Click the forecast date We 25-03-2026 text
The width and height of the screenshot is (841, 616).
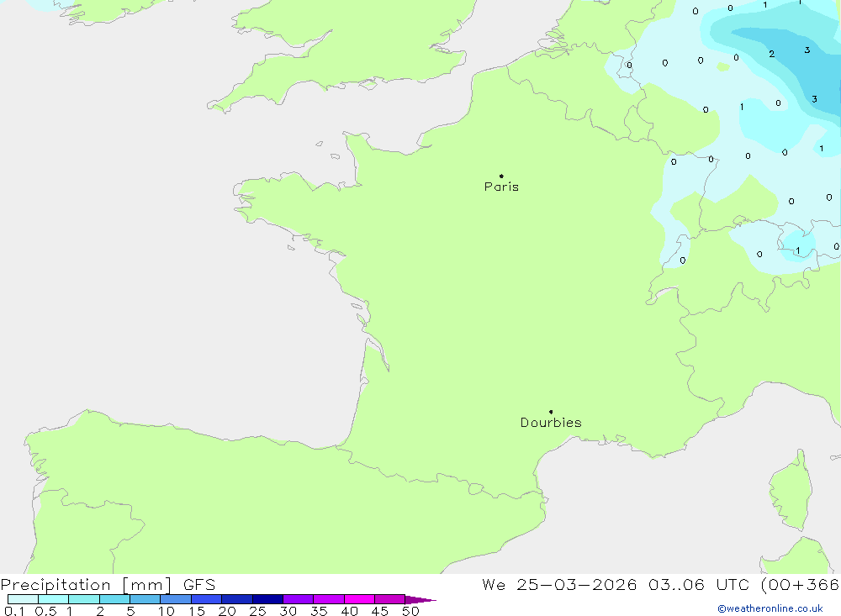point(559,585)
